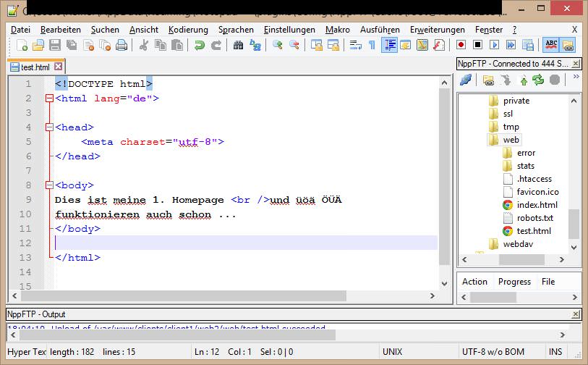Close the test.html tab
Screen dimensions: 588x365
click(59, 67)
